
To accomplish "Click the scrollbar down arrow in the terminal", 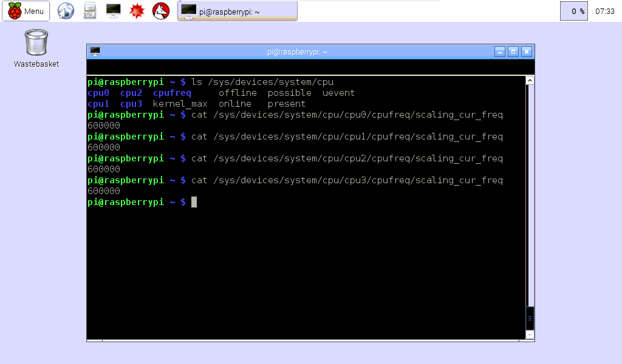I will 529,334.
